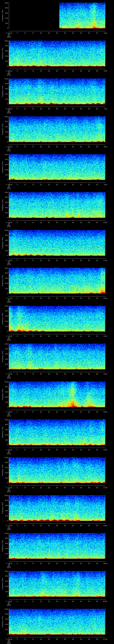Viewport: 114px width, 644px height.
Task: Click Frequency (Hz) label of 11:04:00 panel
Action: [x=3, y=16]
